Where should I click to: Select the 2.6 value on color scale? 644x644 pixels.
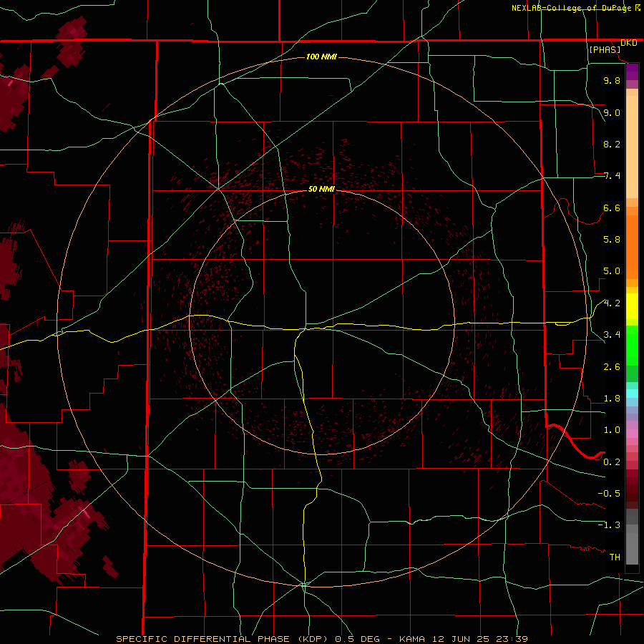(612, 367)
